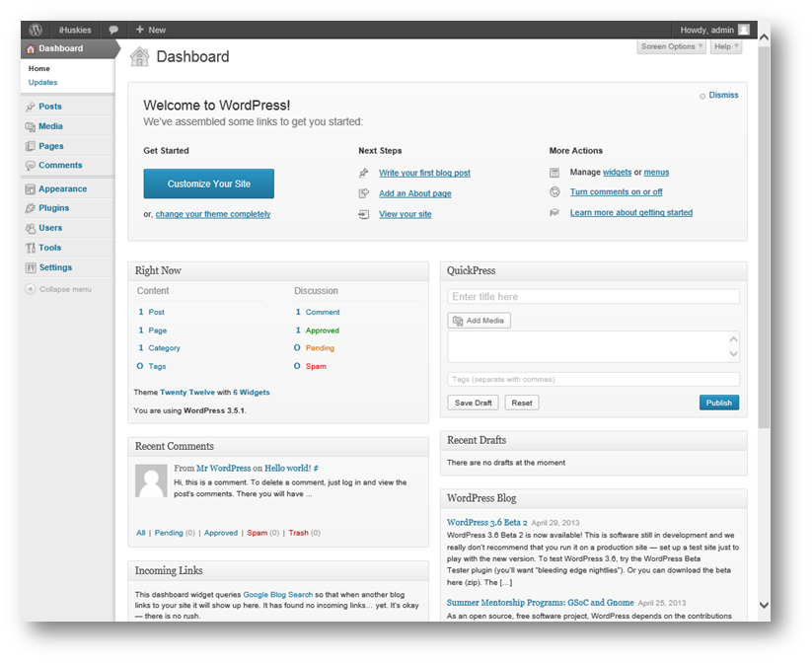Viewport: 812px width, 663px height.
Task: Expand the Screen Options dropdown
Action: (x=671, y=46)
